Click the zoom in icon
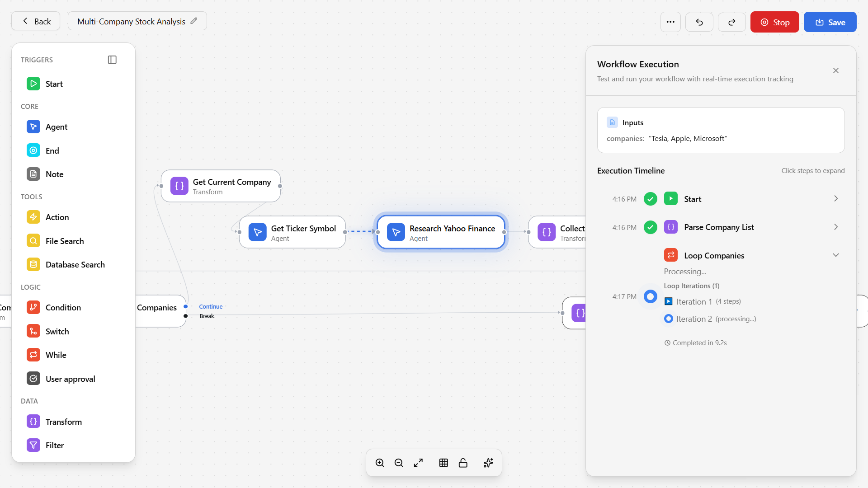The image size is (868, 488). (380, 463)
